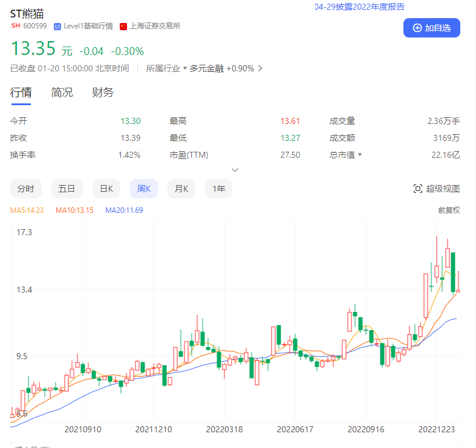Click the L1 level badge icon

(57, 26)
